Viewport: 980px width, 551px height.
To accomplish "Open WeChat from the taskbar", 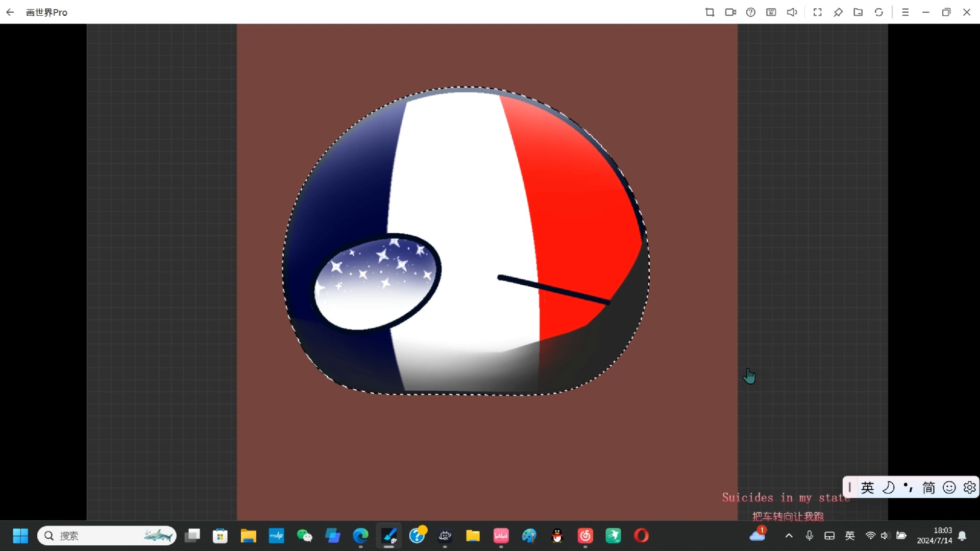I will pyautogui.click(x=304, y=536).
